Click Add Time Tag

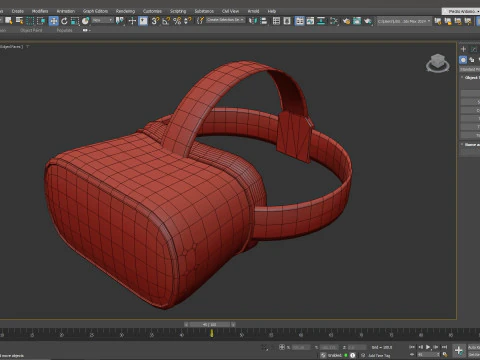coord(379,355)
